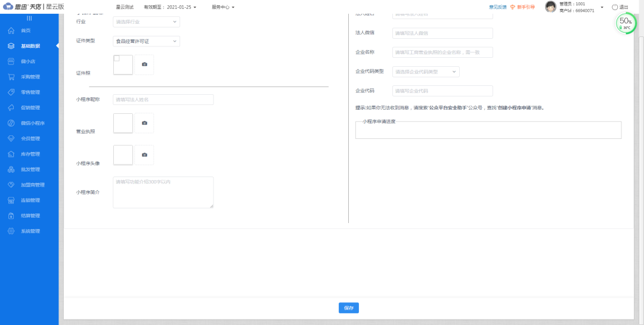Click the 退出 power icon to log out
Image resolution: width=644 pixels, height=325 pixels.
click(614, 7)
